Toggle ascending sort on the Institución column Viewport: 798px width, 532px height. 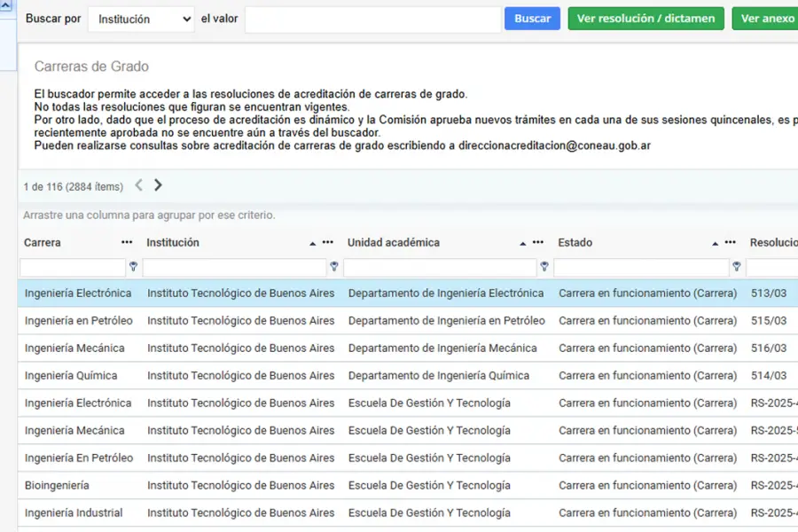coord(312,241)
